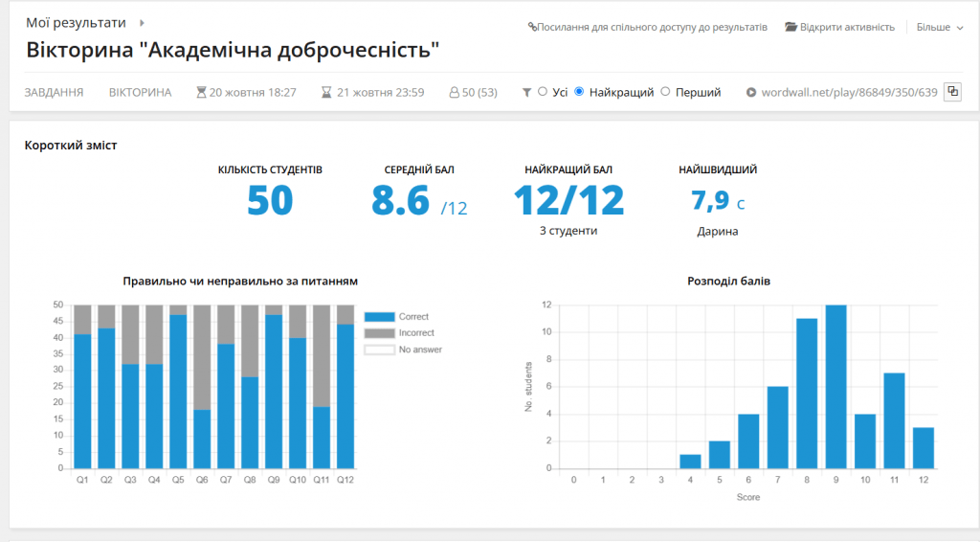The image size is (980, 542).
Task: Select the Перший radio button
Action: coord(666,92)
